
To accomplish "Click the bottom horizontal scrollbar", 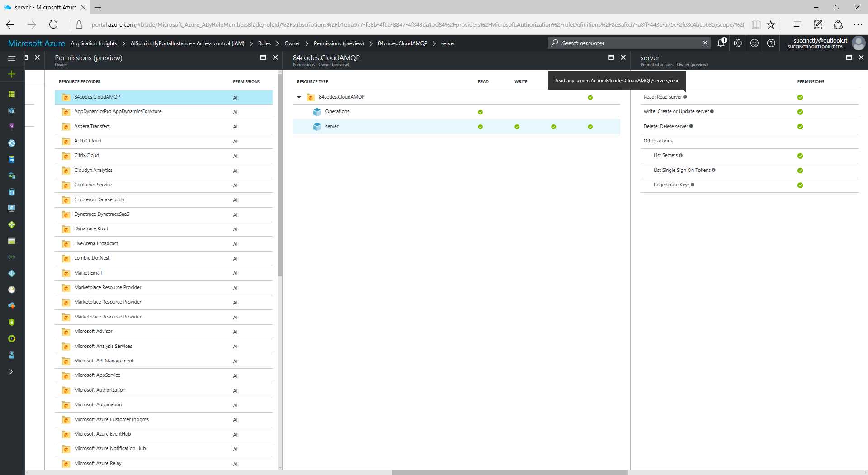I will [x=510, y=472].
